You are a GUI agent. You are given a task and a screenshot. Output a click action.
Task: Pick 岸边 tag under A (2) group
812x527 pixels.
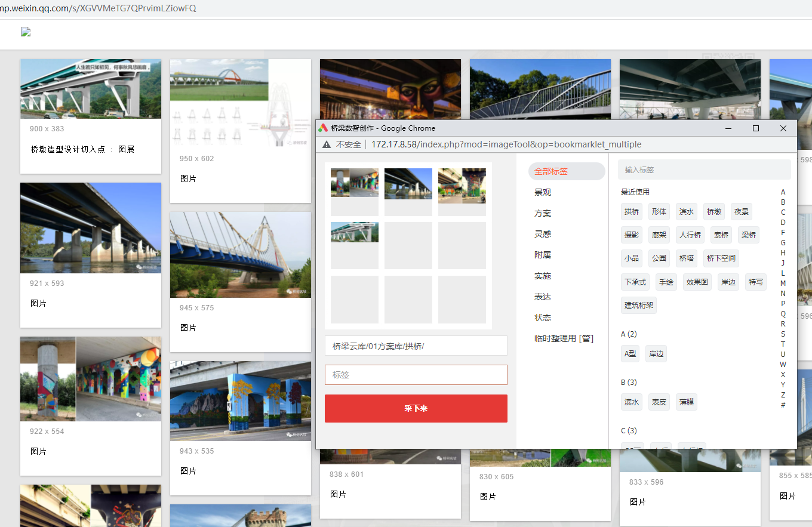[656, 353]
